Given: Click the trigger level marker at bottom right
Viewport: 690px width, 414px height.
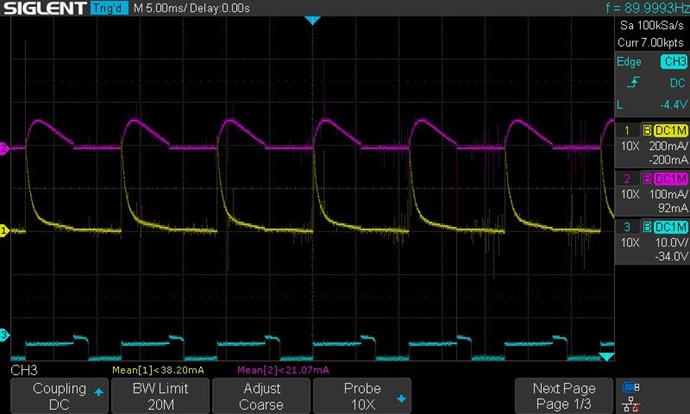Looking at the screenshot, I should (x=607, y=356).
